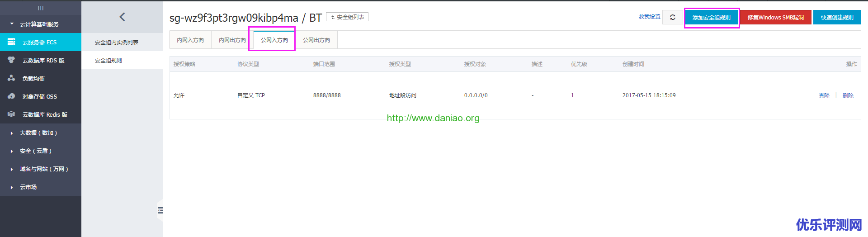The width and height of the screenshot is (868, 237).
Task: Toggle the sub-menu collapse handle icon
Action: tap(160, 210)
